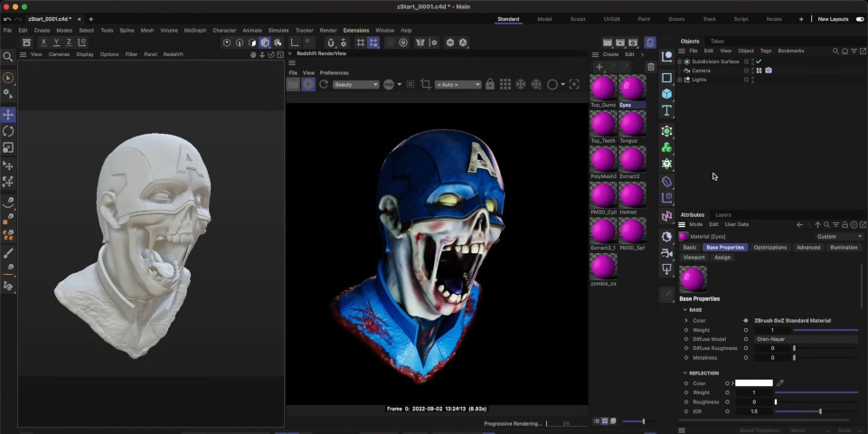Select the Scale tool
This screenshot has height=434, width=868.
(8, 147)
